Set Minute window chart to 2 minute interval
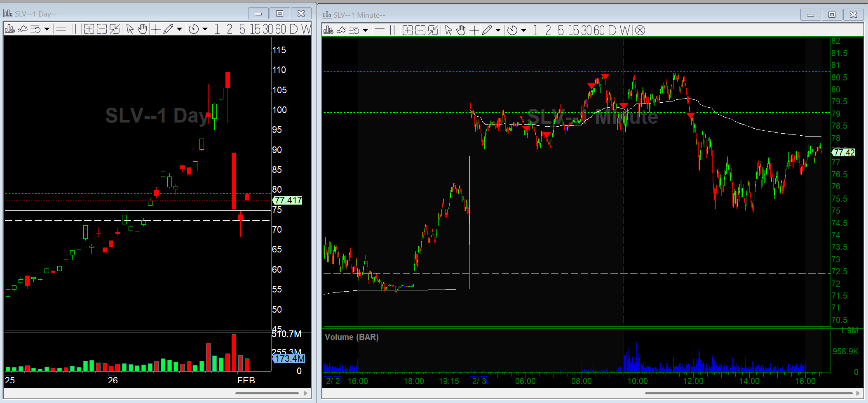This screenshot has height=403, width=868. (x=548, y=31)
